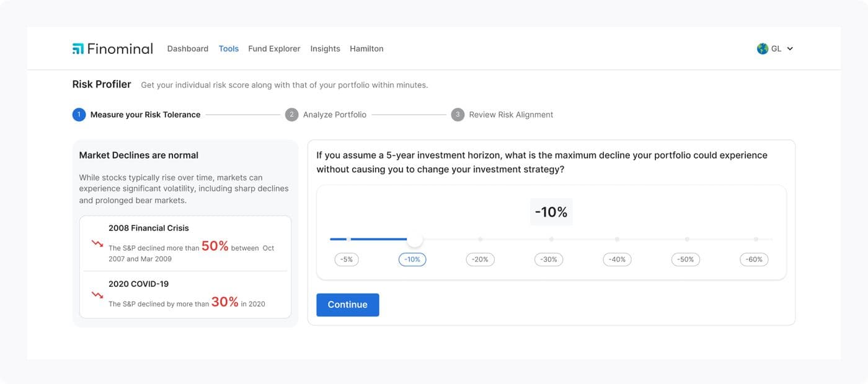Click the '2008 Financial Crisis' heading

[x=149, y=228]
